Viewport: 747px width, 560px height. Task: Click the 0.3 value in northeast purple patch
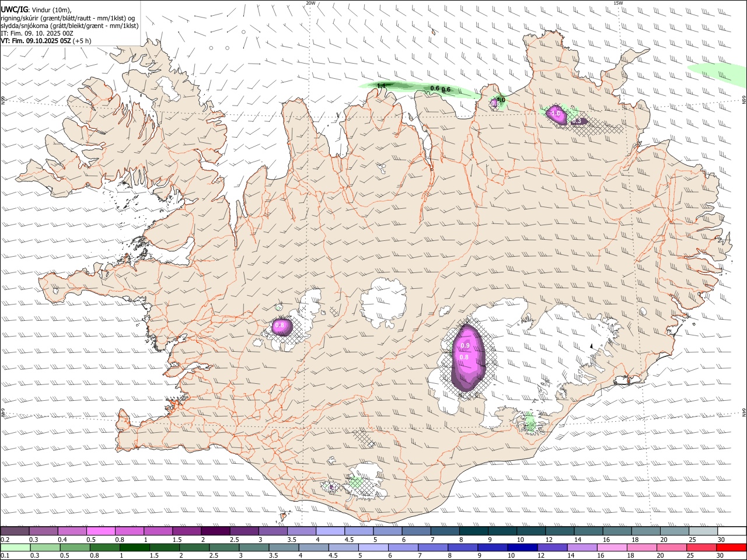click(x=577, y=121)
